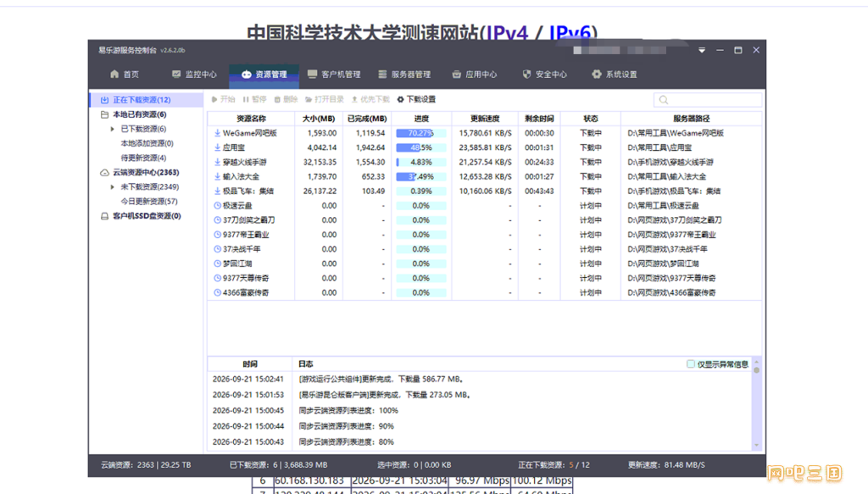Image resolution: width=868 pixels, height=494 pixels.
Task: Open 安全中心 tab
Action: coord(544,74)
